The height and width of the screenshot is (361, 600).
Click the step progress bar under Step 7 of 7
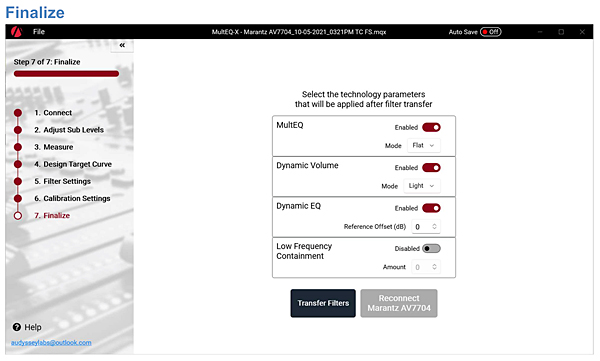[x=66, y=74]
